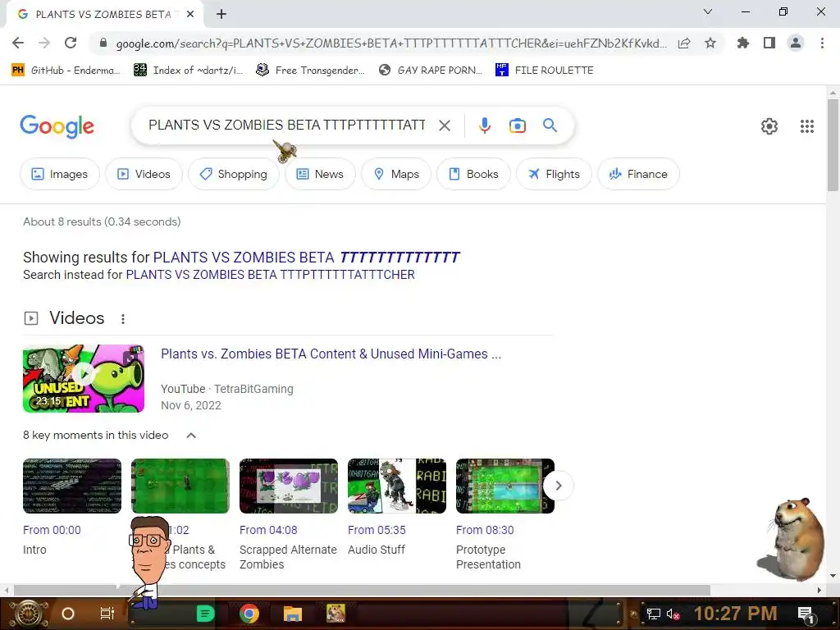Close the PLANTS VS ZOMBIES tab
Screen dimensions: 840x630
[190, 15]
